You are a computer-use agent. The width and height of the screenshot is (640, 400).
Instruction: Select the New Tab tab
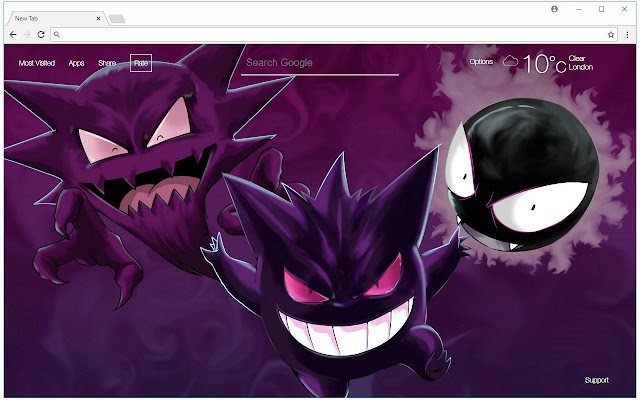[57, 18]
